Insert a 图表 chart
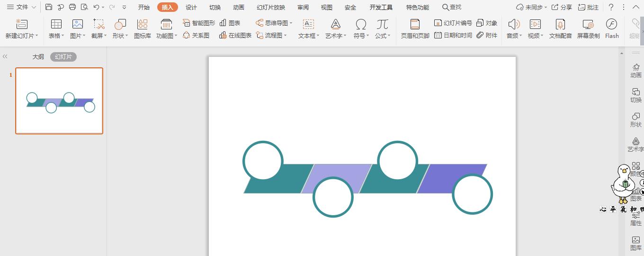This screenshot has width=644, height=256. point(230,23)
